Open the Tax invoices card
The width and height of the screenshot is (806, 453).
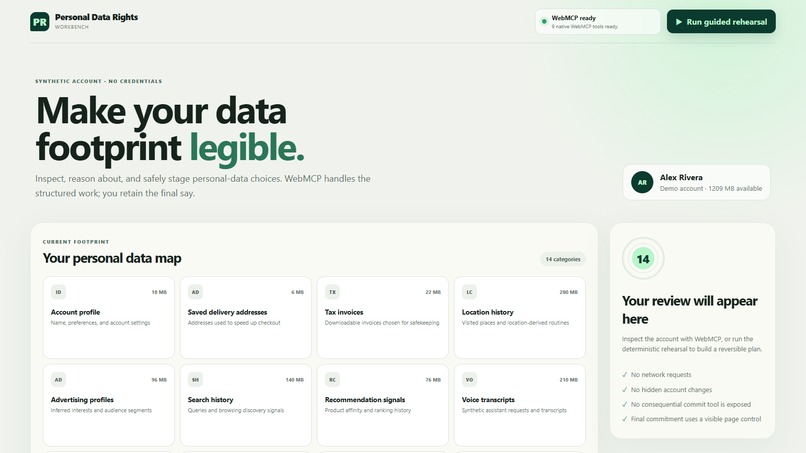click(x=382, y=317)
